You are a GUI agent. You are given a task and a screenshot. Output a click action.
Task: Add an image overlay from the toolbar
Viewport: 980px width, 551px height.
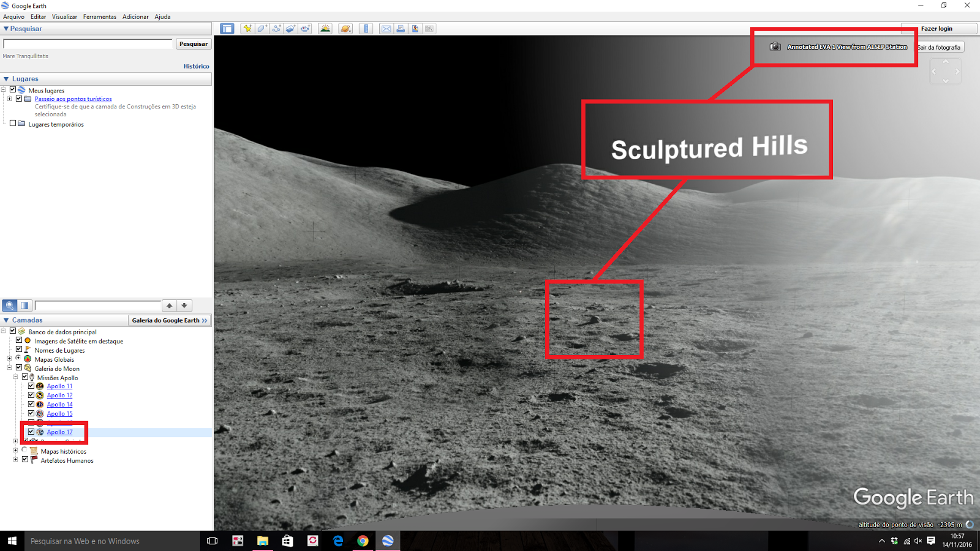click(290, 29)
